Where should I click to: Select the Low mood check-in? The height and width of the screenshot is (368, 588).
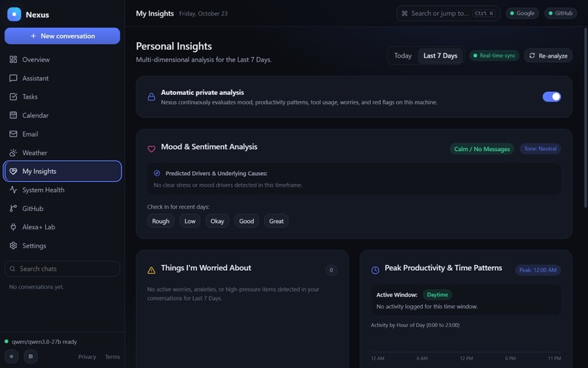pos(190,221)
